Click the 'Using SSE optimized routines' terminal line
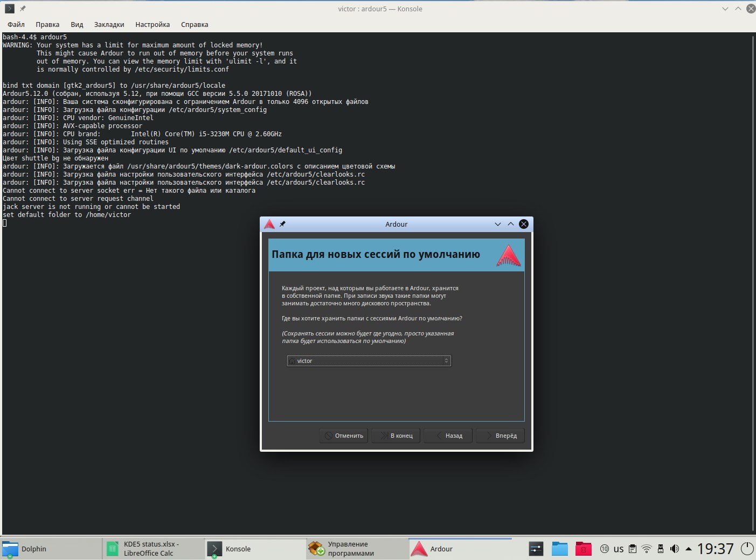Screen dimensions: 756x560 [x=86, y=142]
